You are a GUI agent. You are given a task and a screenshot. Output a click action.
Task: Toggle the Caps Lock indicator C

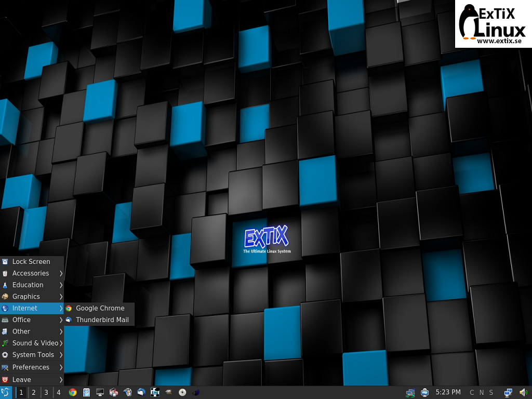[x=472, y=393]
